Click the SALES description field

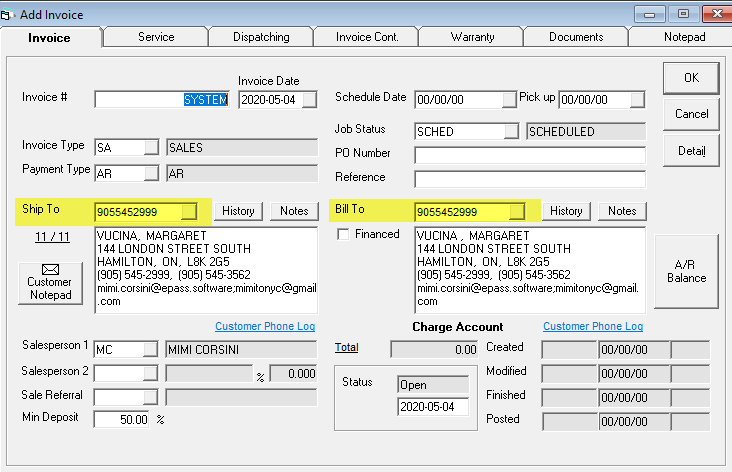point(242,148)
